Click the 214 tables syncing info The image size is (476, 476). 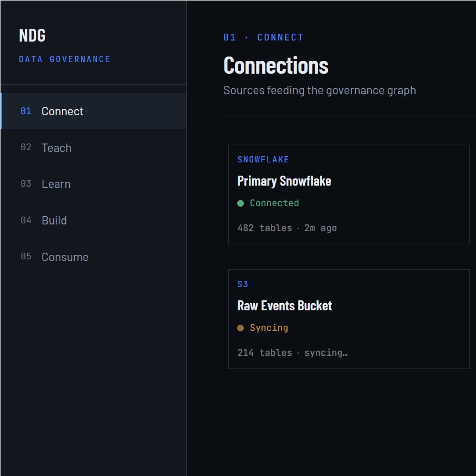[x=293, y=353]
